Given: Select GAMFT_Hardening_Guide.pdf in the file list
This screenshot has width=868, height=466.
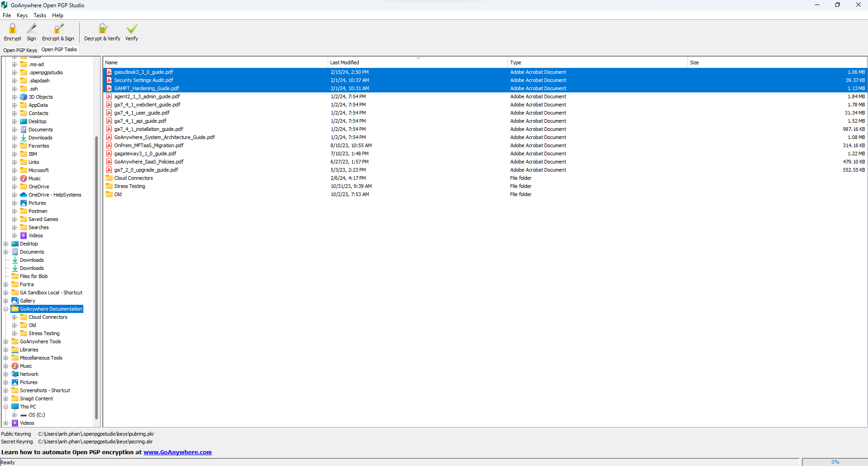Looking at the screenshot, I should pyautogui.click(x=146, y=88).
